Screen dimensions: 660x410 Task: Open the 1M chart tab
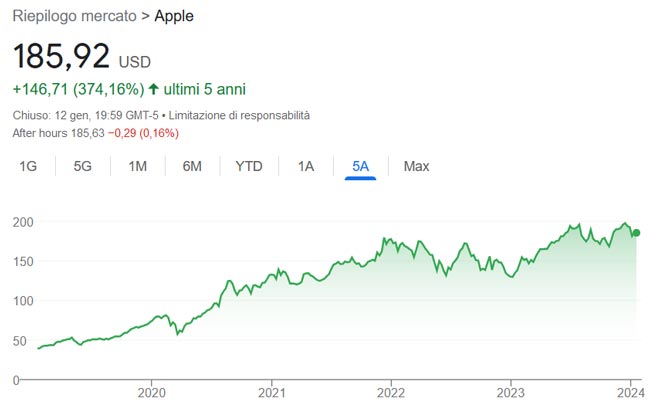click(138, 166)
